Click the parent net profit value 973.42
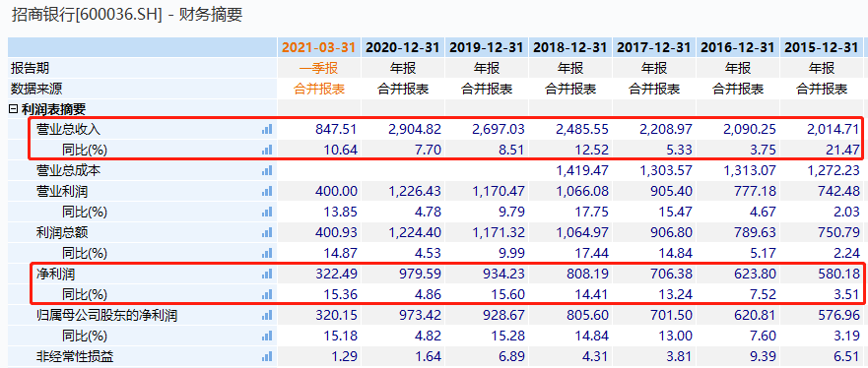This screenshot has width=868, height=368. (420, 316)
